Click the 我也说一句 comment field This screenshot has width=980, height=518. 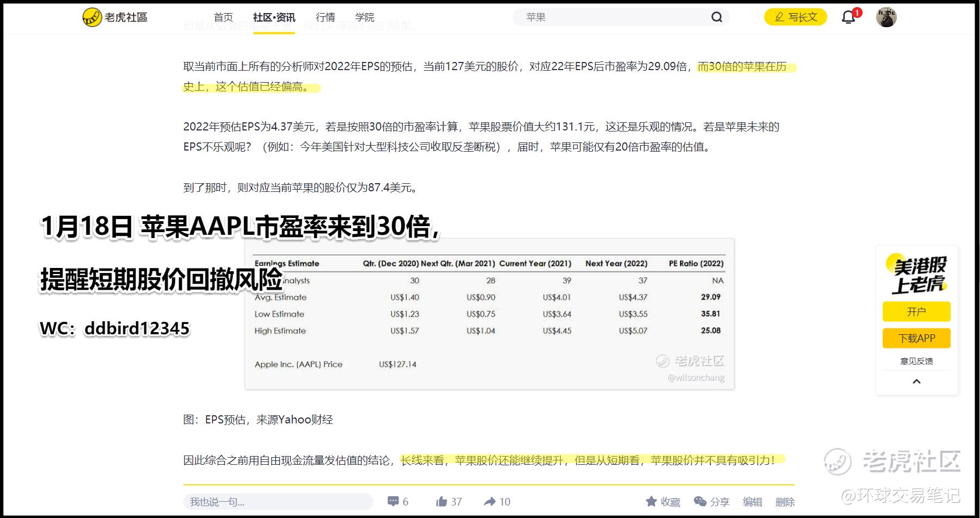point(278,502)
